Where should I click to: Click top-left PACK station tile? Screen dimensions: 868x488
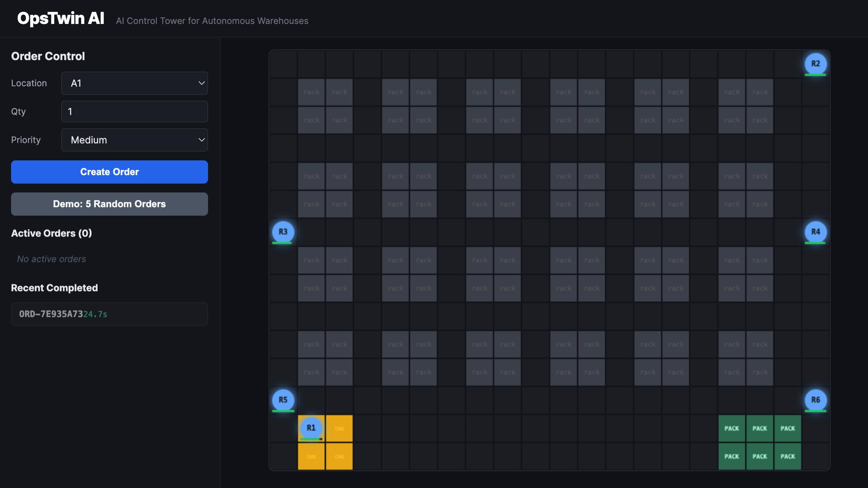coord(732,429)
